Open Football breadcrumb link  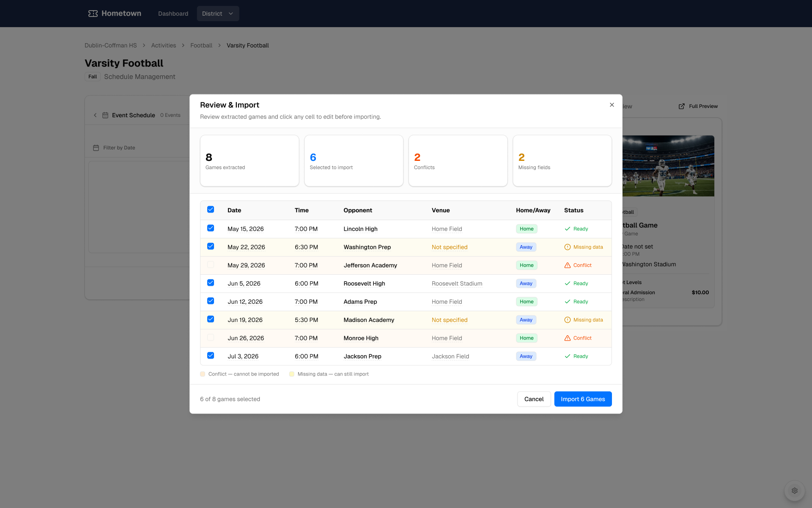[x=201, y=45]
